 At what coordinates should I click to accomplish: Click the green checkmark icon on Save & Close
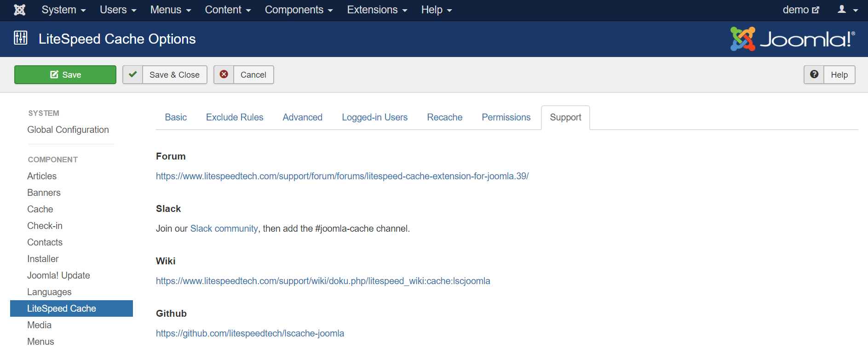pos(132,74)
